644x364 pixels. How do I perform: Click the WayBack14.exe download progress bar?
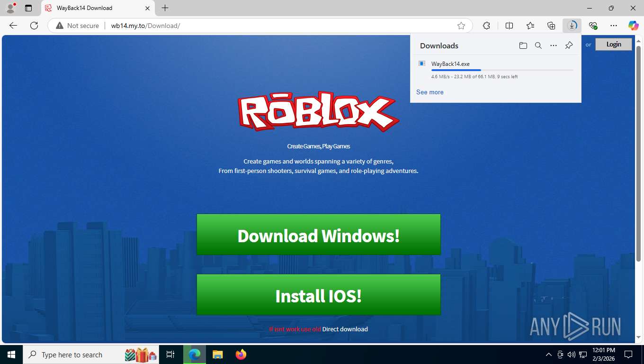(x=502, y=70)
